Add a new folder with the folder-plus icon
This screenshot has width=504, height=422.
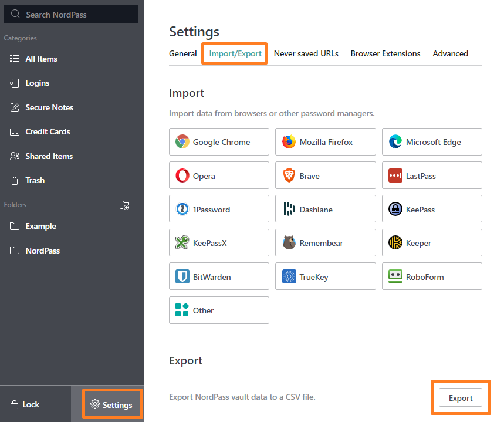[124, 205]
